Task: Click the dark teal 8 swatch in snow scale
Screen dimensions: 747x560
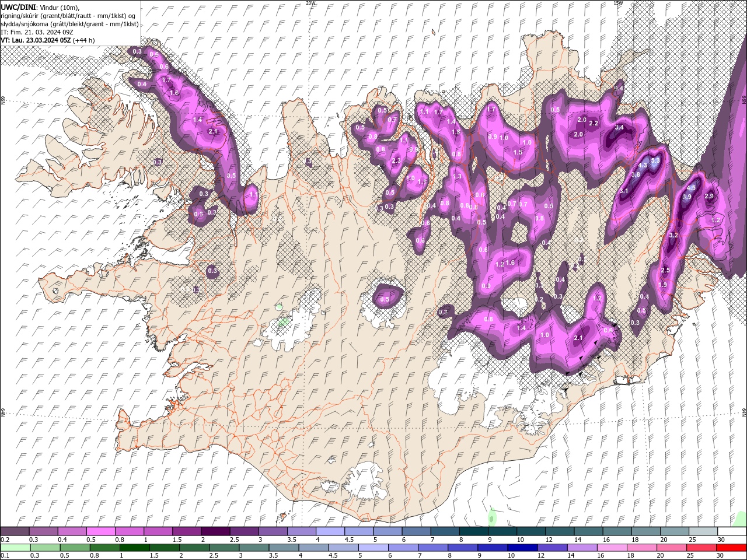Action: click(474, 531)
